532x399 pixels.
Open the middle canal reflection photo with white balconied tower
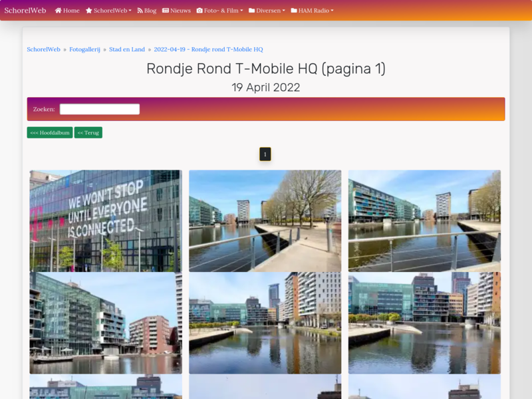[x=265, y=323]
